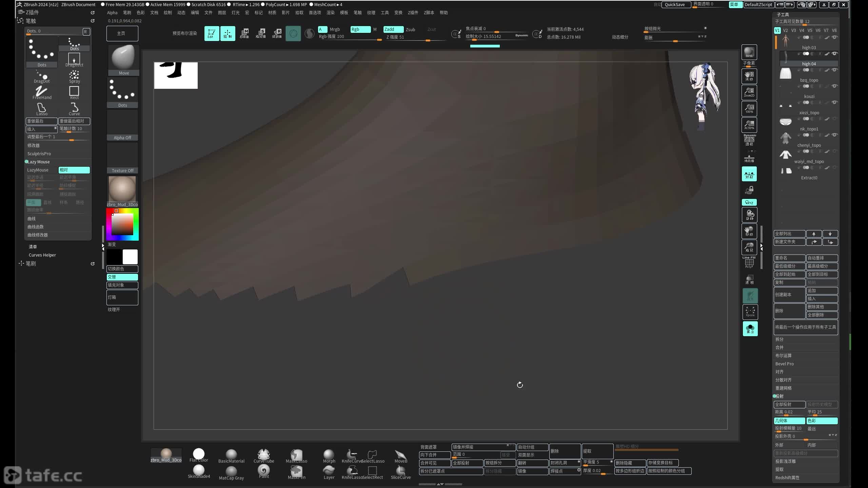Switch to subtool visibility set V2
This screenshot has height=488, width=868.
point(785,30)
